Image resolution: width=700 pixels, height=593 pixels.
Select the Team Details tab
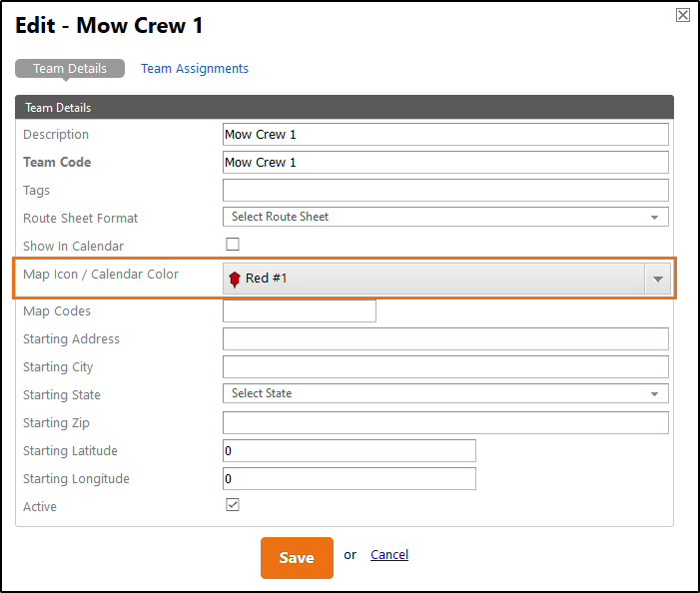coord(70,69)
